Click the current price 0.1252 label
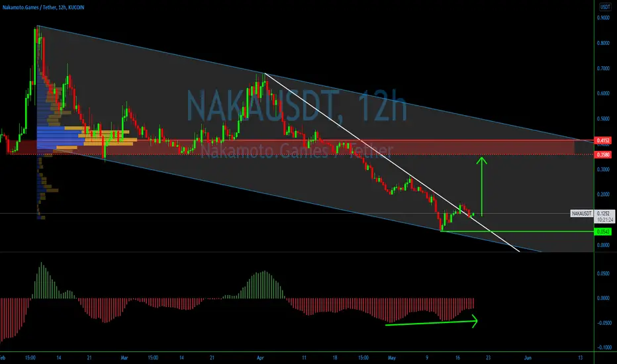Viewport: 617px width, 364px height. tap(603, 213)
